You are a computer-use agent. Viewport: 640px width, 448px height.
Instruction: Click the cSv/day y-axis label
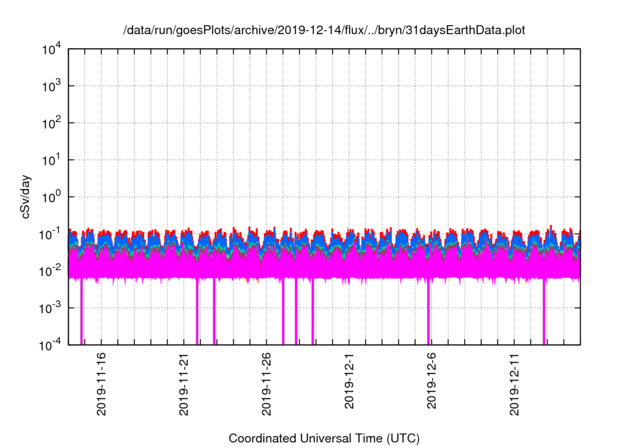(x=26, y=197)
